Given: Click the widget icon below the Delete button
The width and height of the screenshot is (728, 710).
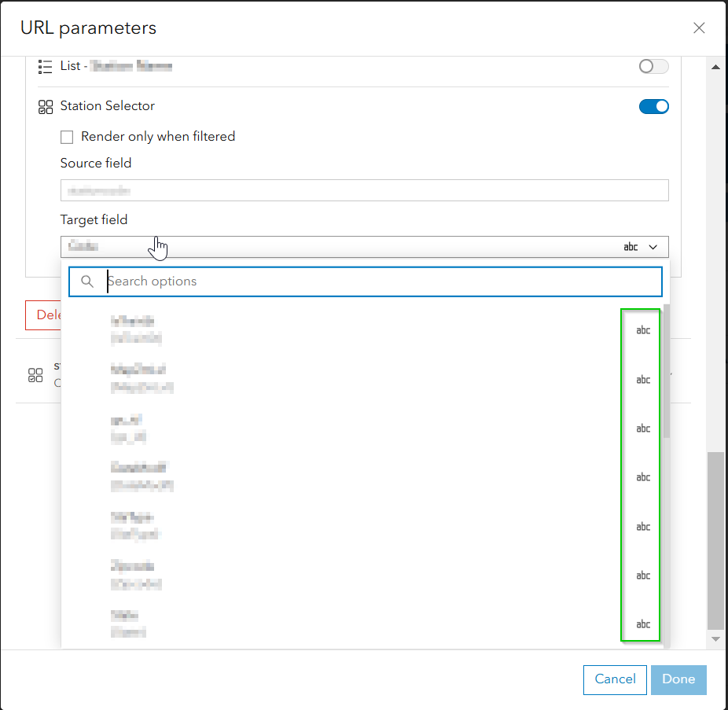Looking at the screenshot, I should pos(35,375).
